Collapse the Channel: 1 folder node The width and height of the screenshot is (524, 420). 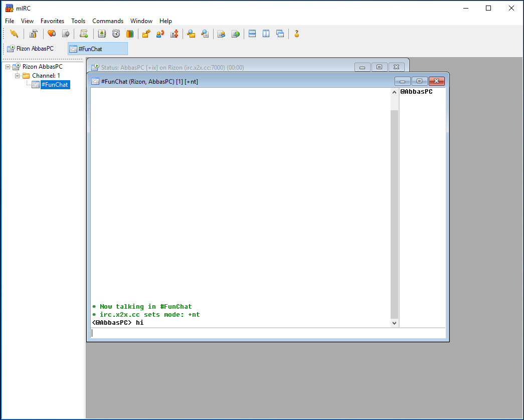pyautogui.click(x=18, y=76)
